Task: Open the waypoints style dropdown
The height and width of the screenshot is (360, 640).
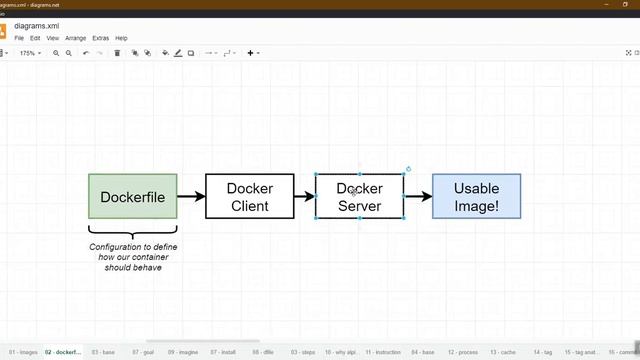Action: [229, 53]
